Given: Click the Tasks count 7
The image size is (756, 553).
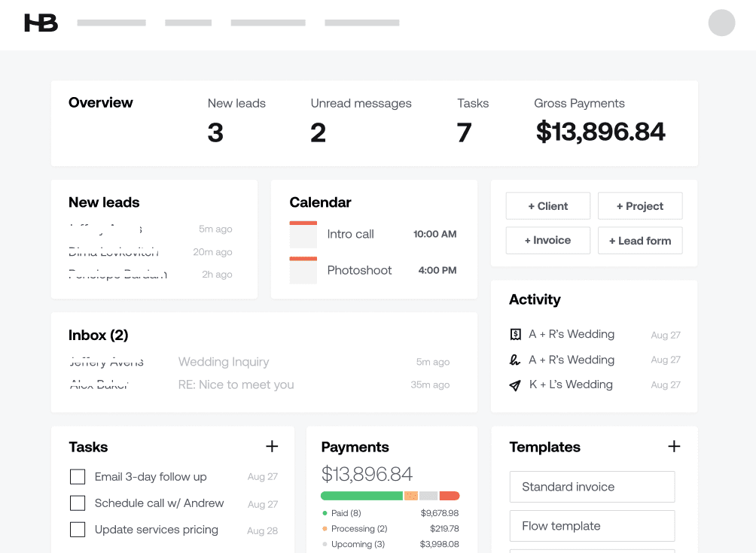Looking at the screenshot, I should 465,132.
